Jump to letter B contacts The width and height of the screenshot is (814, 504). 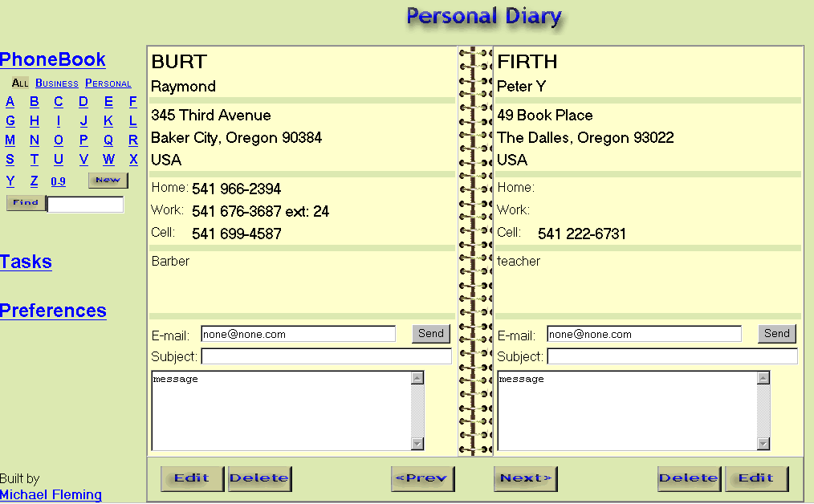click(35, 102)
